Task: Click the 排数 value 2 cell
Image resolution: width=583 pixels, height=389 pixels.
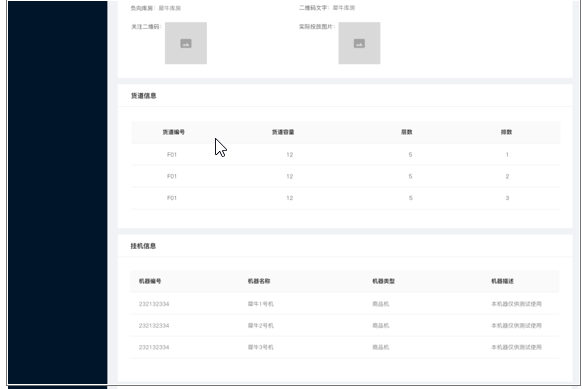Action: tap(507, 176)
